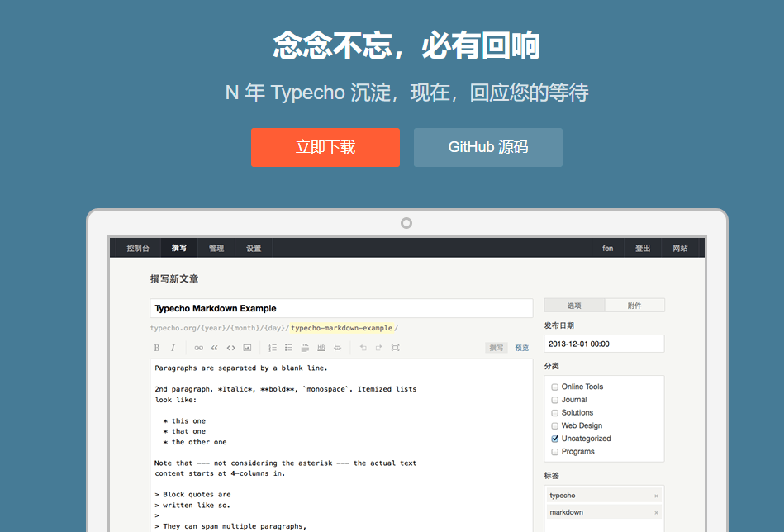
Task: Check the Solutions category checkbox
Action: [x=554, y=413]
